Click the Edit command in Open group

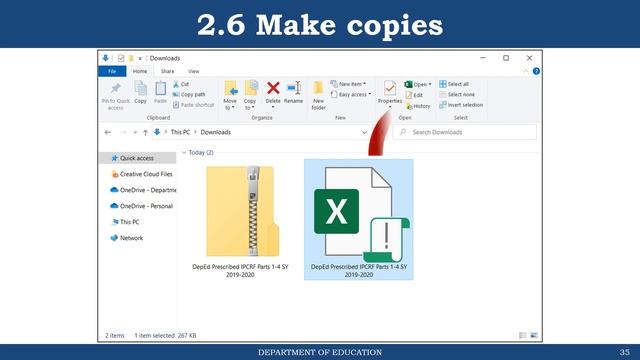(x=414, y=95)
